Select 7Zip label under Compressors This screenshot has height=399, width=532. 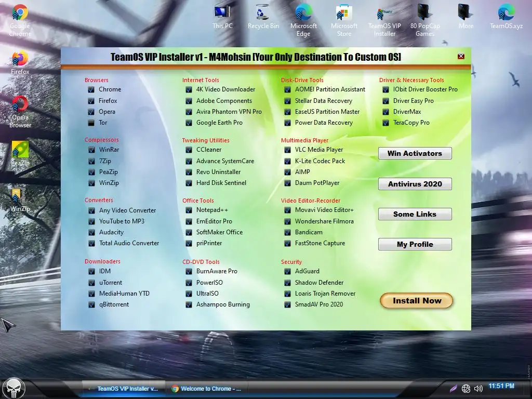(105, 161)
